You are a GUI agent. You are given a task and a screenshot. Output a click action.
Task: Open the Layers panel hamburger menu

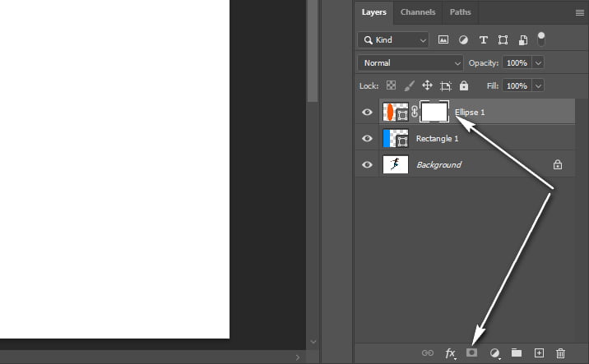coord(580,13)
